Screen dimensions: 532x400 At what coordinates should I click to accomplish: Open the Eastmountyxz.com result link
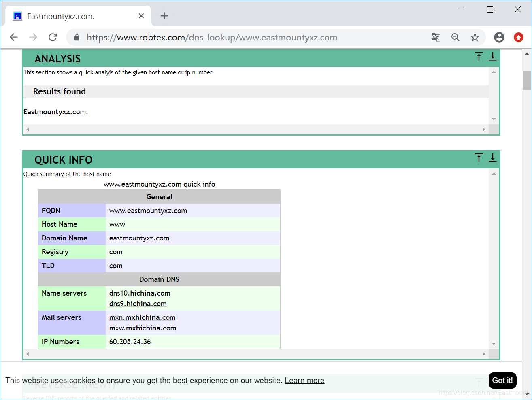pos(55,112)
